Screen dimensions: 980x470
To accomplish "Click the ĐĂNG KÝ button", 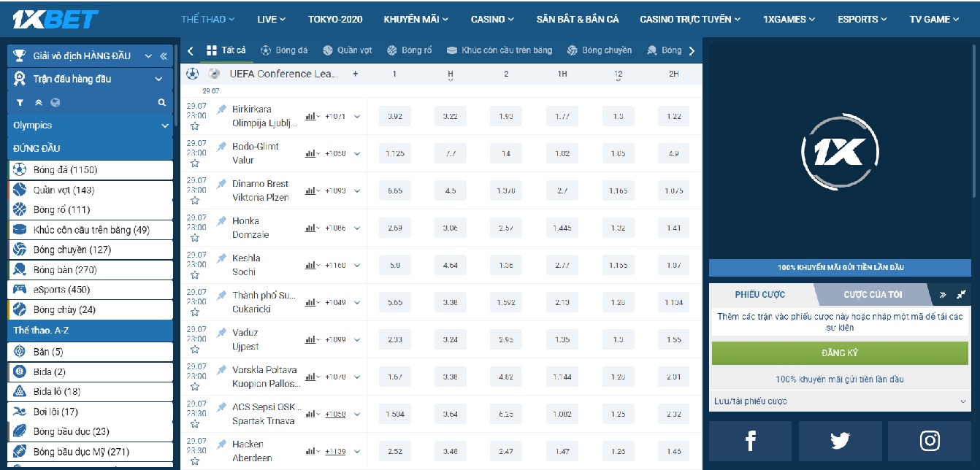I will [x=840, y=352].
